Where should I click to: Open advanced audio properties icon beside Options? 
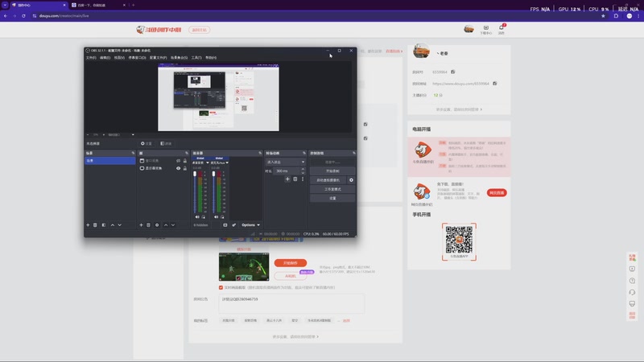(233, 225)
